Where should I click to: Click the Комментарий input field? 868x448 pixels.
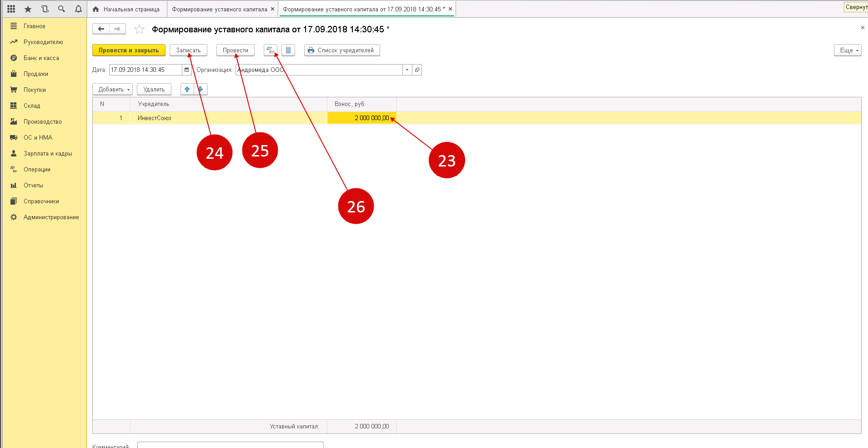pos(230,445)
